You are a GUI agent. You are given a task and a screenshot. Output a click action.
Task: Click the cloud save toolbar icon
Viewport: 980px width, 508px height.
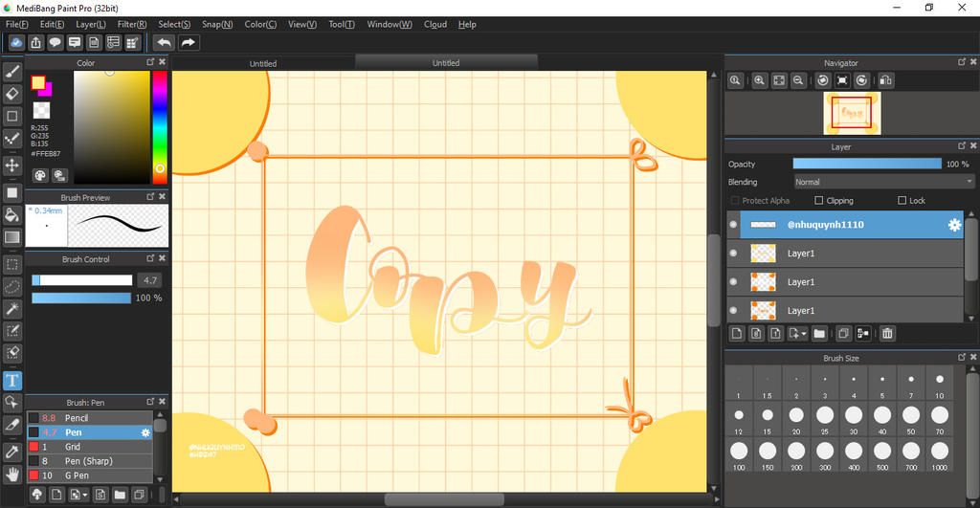click(x=16, y=42)
